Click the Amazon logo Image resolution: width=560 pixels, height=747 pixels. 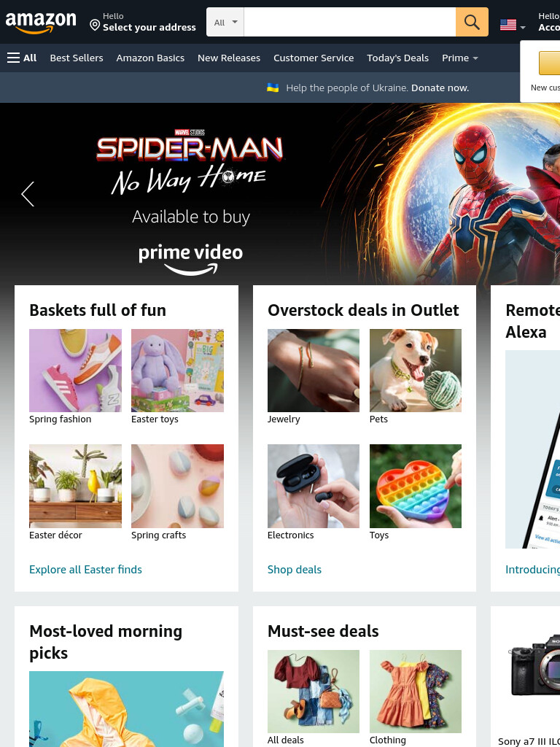(41, 23)
